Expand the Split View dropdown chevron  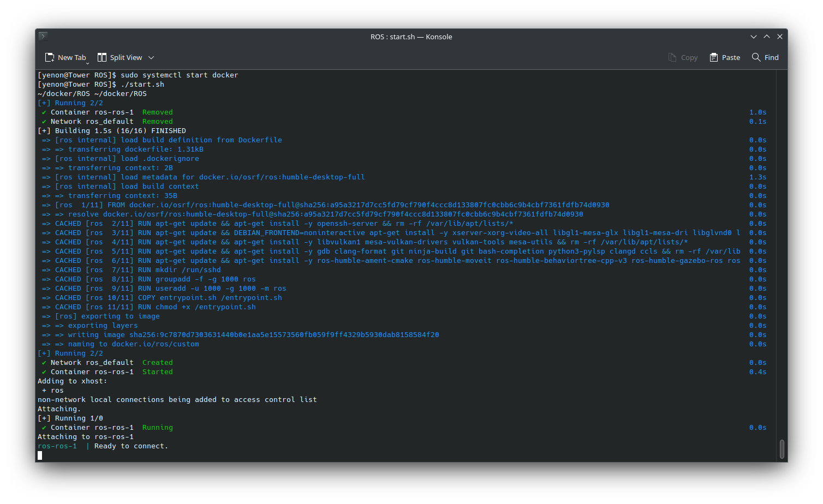click(151, 57)
